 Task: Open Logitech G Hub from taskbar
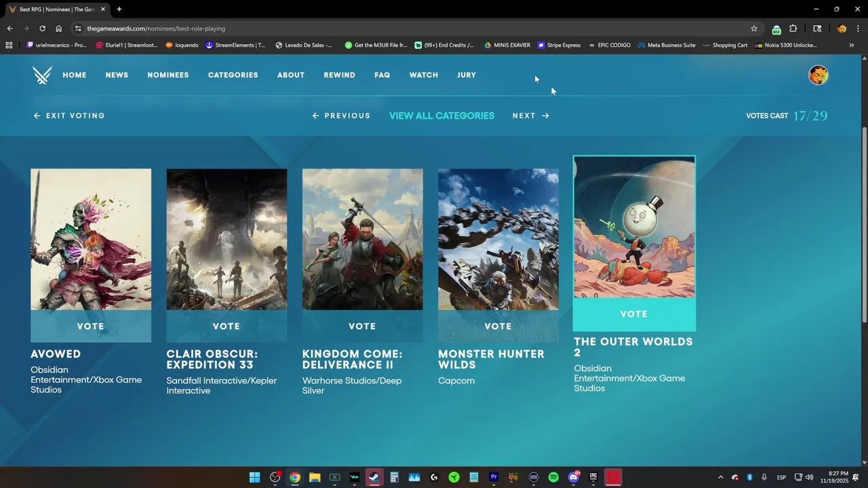tap(434, 477)
